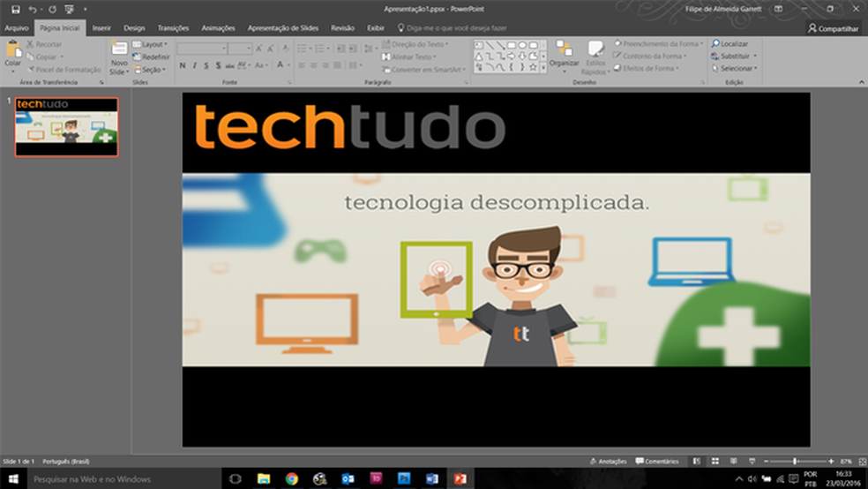Toggle the Anotações notes pane

click(608, 462)
